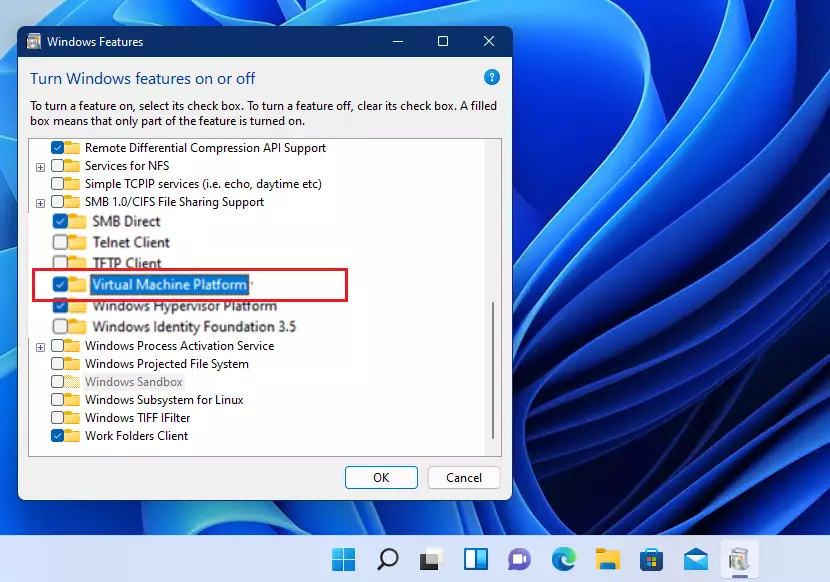Click Cancel button in dialog

pos(464,478)
